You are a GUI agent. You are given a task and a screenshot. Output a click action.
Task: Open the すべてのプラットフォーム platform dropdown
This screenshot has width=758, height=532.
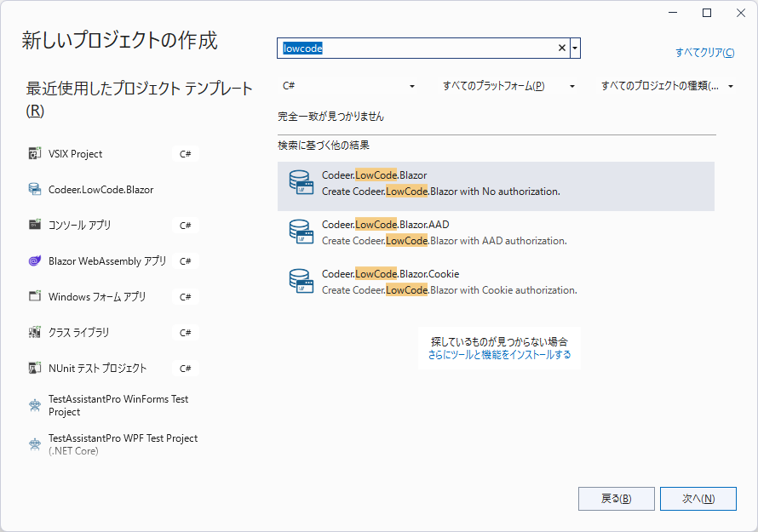click(x=508, y=86)
